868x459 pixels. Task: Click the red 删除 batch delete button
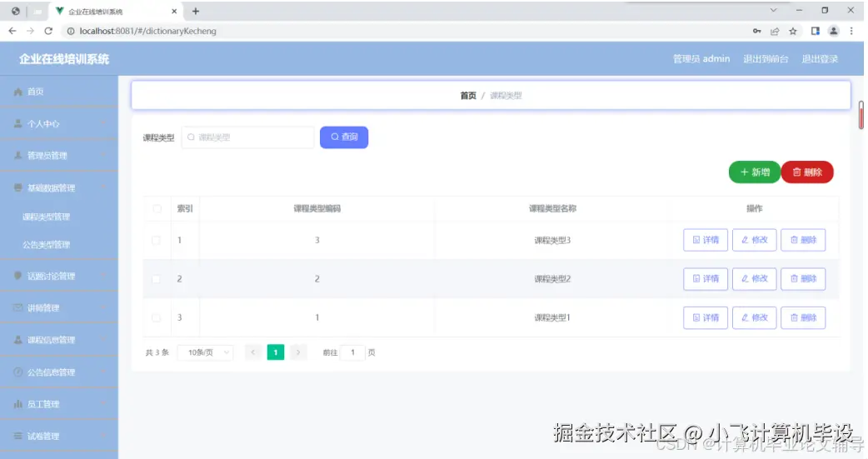point(807,172)
